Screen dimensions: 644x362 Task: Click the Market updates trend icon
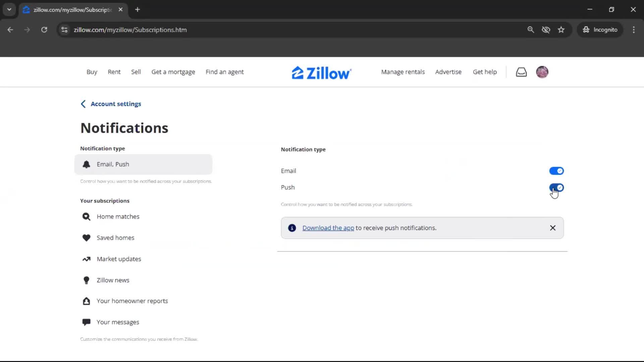pyautogui.click(x=86, y=259)
